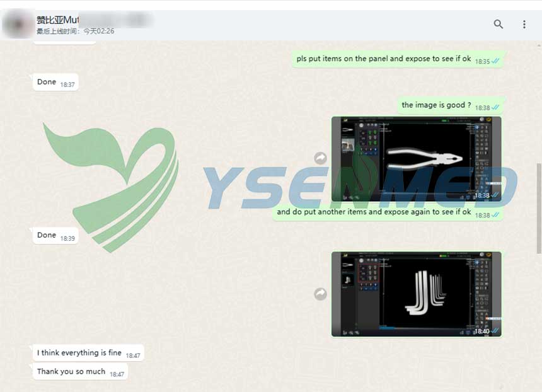
Task: Click read ticks on the 18:38 'another items' message
Action: tap(495, 215)
